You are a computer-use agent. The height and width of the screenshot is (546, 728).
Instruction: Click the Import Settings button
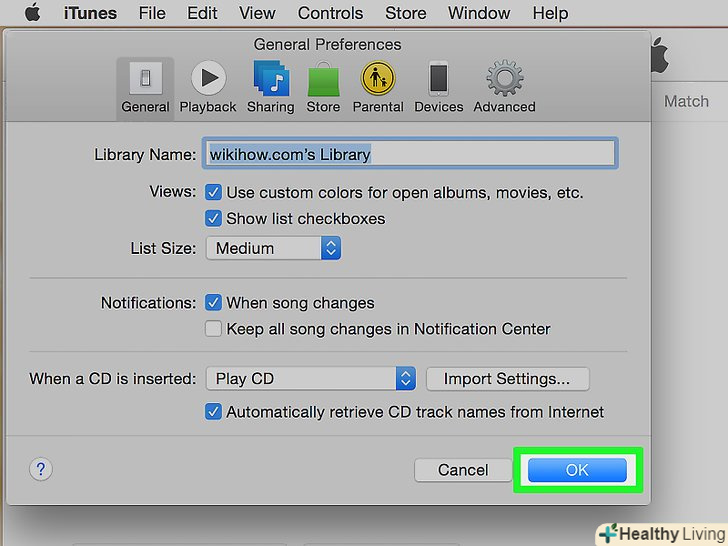click(x=507, y=379)
